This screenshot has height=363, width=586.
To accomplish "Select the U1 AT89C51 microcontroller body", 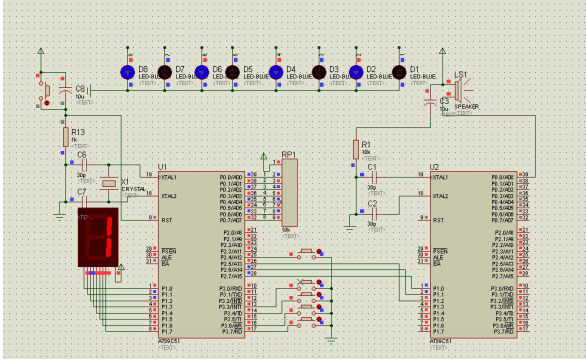I will [201, 255].
